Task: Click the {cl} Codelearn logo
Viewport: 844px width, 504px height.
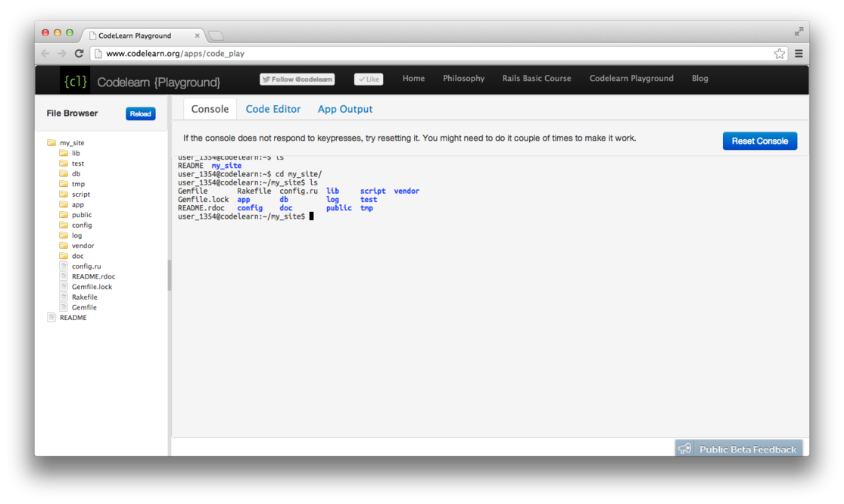Action: (x=76, y=81)
